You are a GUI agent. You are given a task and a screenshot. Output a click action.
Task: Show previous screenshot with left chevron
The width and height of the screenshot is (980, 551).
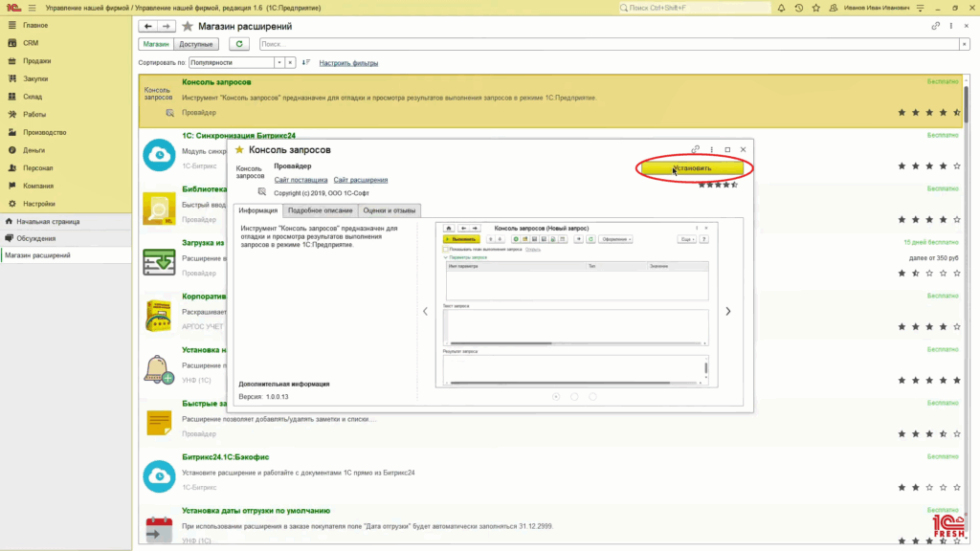426,311
